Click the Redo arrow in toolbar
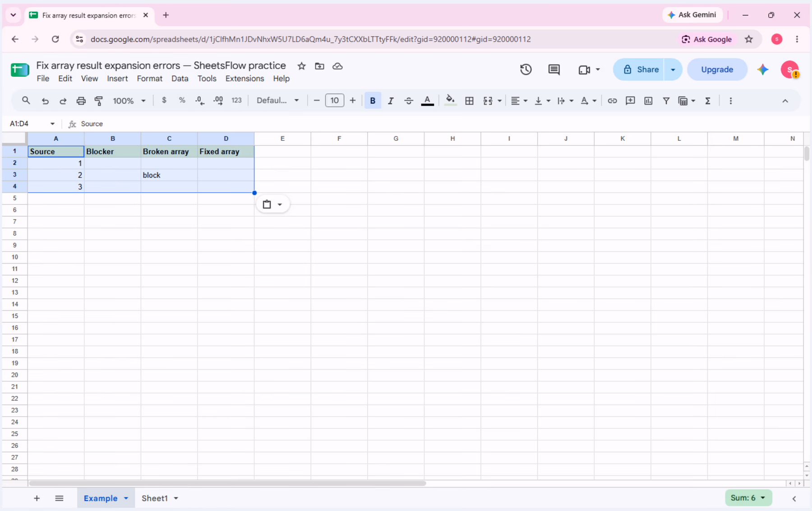The width and height of the screenshot is (812, 511). coord(63,101)
